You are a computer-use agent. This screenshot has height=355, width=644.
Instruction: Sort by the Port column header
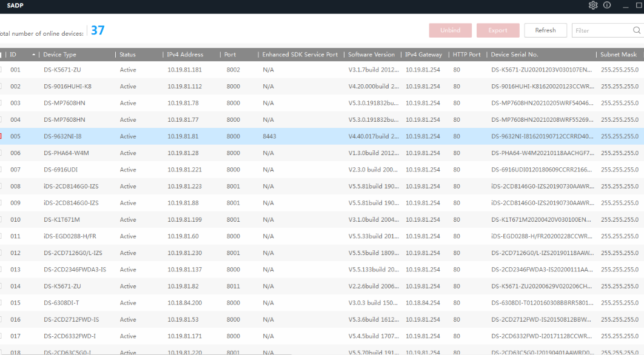230,55
